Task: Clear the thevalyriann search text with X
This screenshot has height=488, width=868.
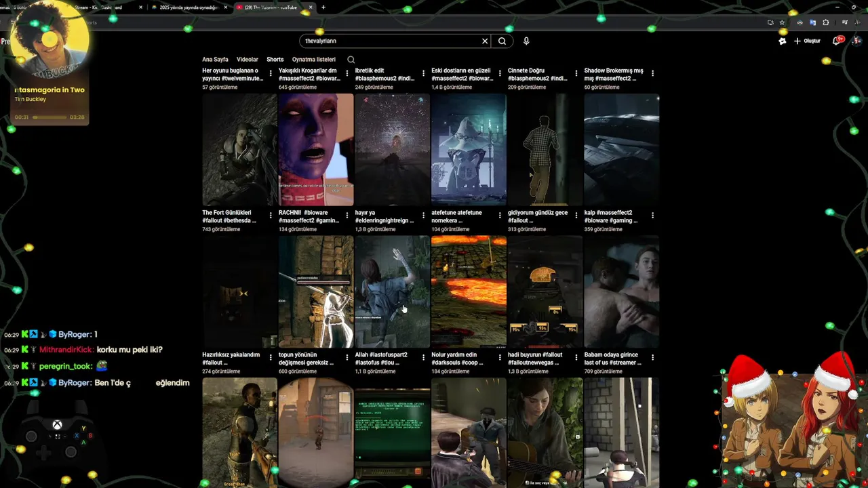Action: coord(485,41)
